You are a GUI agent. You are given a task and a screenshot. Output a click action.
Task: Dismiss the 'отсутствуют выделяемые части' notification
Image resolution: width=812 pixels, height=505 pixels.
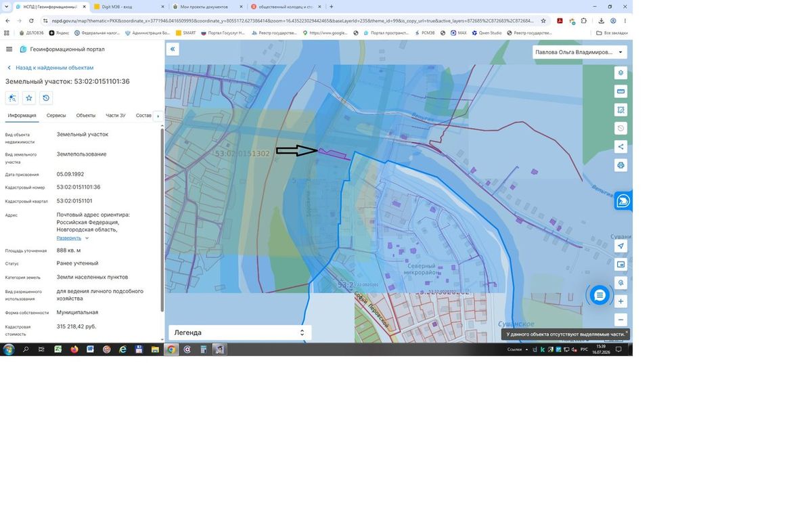627,332
